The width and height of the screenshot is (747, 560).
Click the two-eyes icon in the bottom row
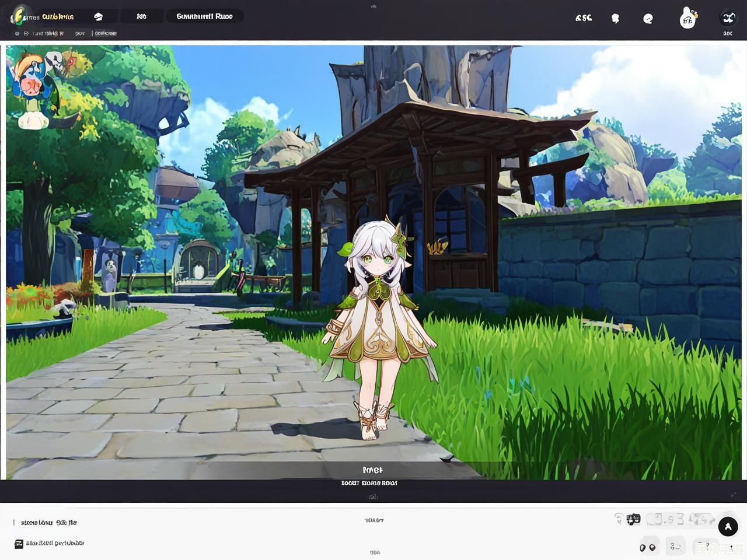pyautogui.click(x=648, y=547)
